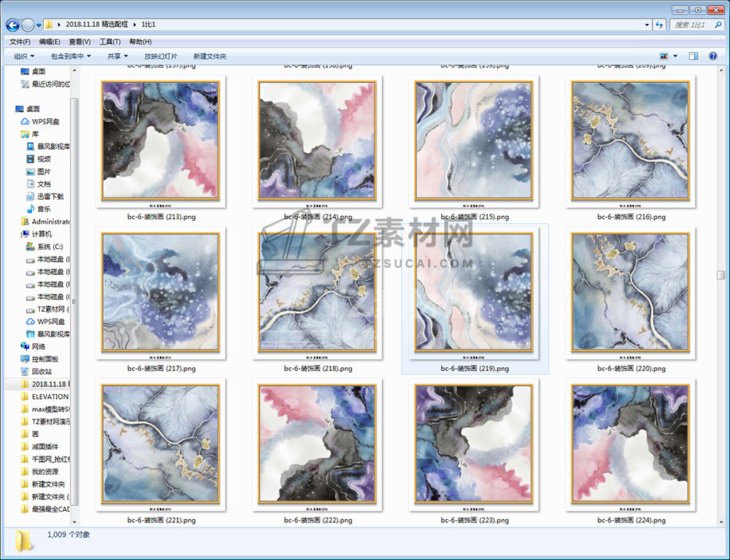Select the ELEVATION folder in sidebar
This screenshot has width=730, height=560.
click(x=45, y=396)
